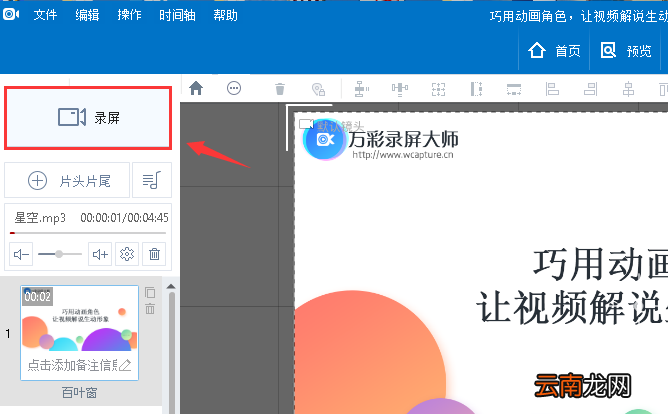Click the align right edges icon
Viewport: 668px width, 414px height.
(590, 89)
